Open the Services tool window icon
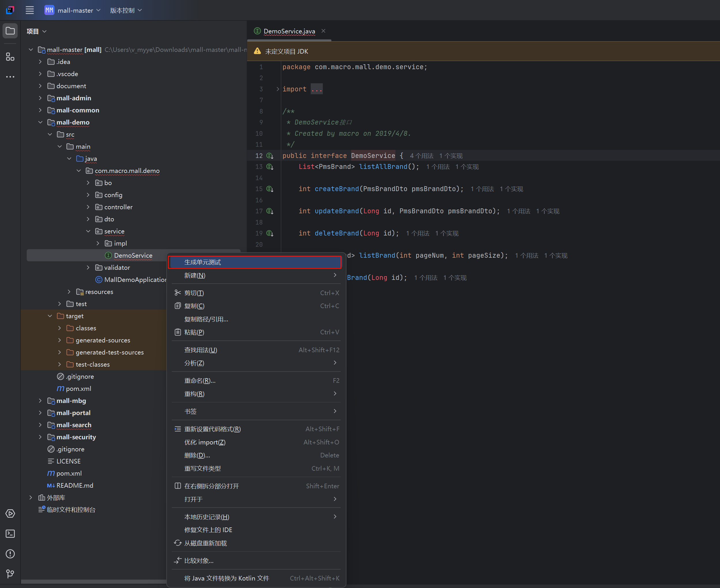The width and height of the screenshot is (720, 588). tap(10, 513)
